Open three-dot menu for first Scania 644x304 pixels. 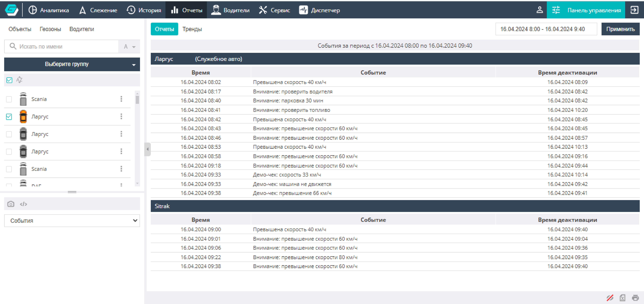click(x=121, y=99)
